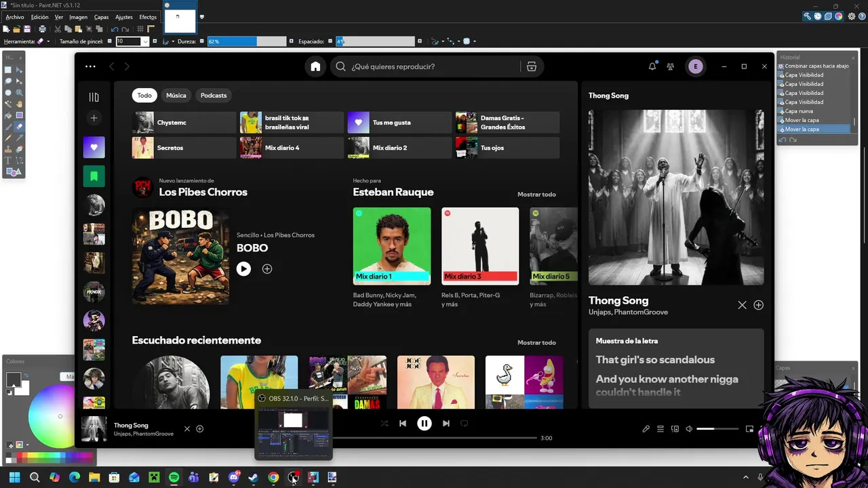This screenshot has width=868, height=488.
Task: Open brush size dropdown arrow
Action: pyautogui.click(x=144, y=41)
